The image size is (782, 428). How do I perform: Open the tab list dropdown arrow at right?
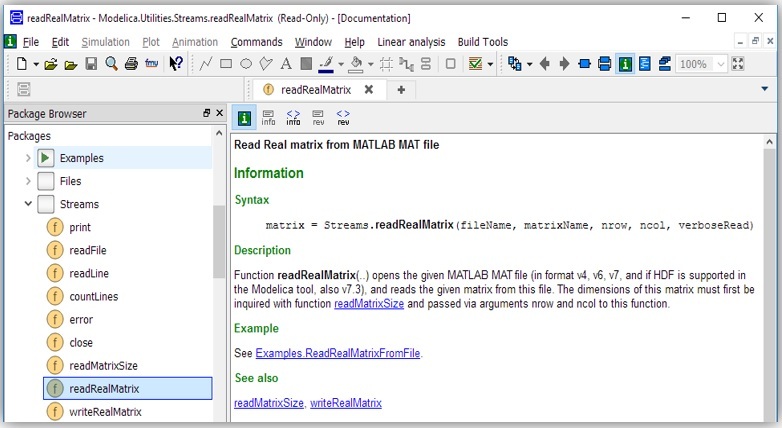(x=765, y=89)
